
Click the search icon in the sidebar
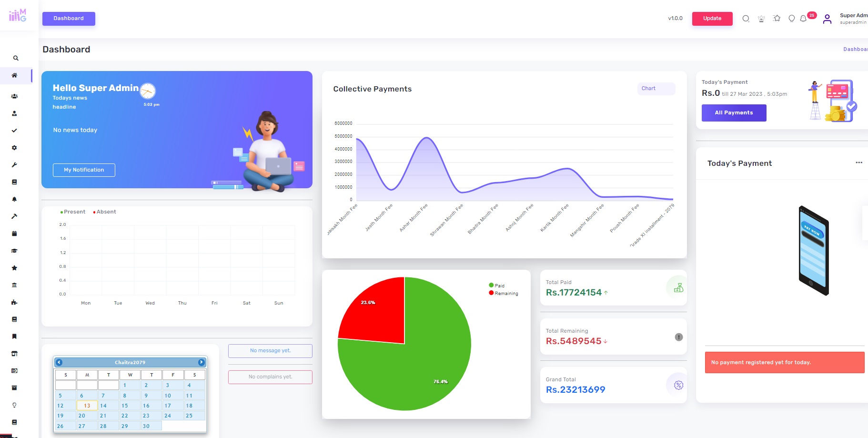16,58
